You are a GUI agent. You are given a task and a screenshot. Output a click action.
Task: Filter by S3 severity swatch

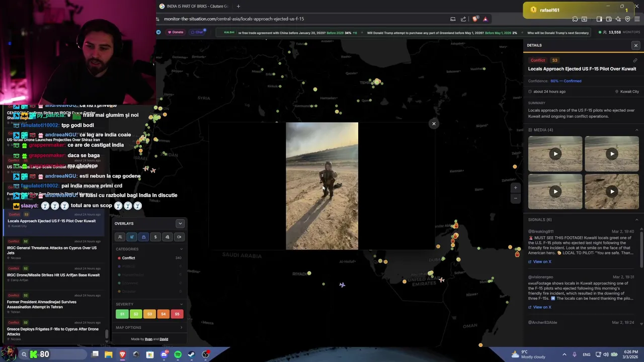[149, 314]
